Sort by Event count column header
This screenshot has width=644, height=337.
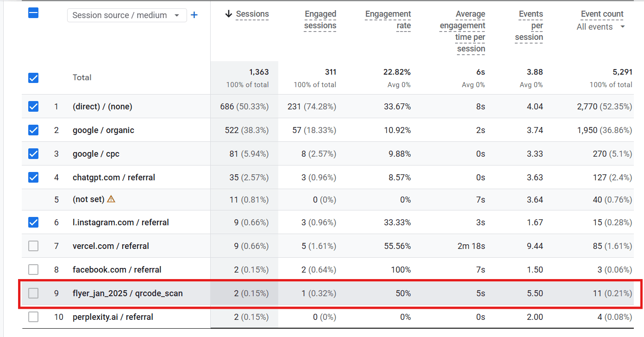coord(602,14)
